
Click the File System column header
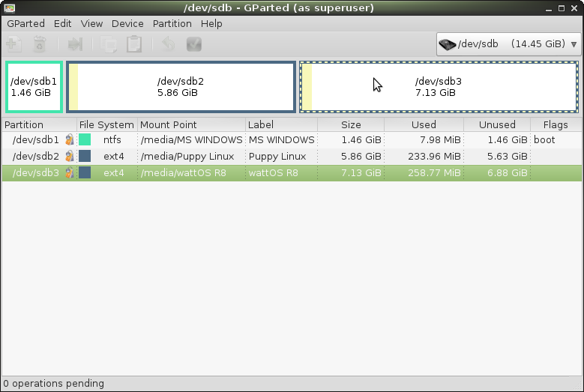[x=107, y=124]
